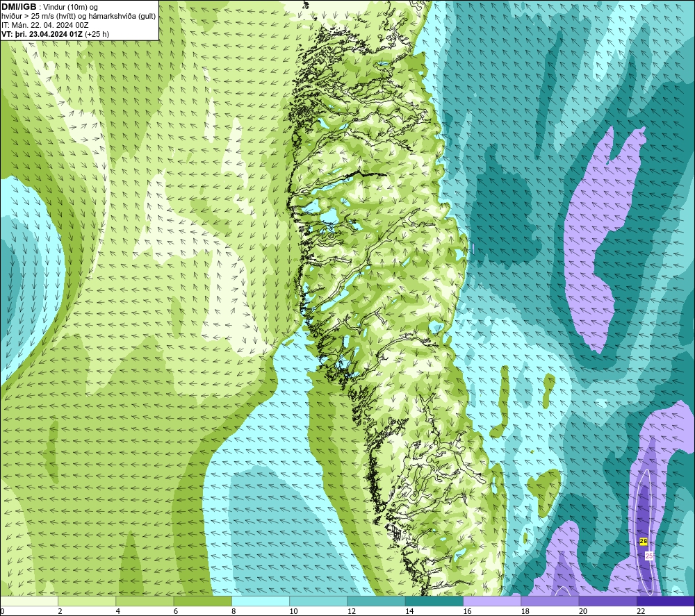The image size is (695, 616).
Task: Select the 18–20 m/s medium purple swatch
Action: 550,601
